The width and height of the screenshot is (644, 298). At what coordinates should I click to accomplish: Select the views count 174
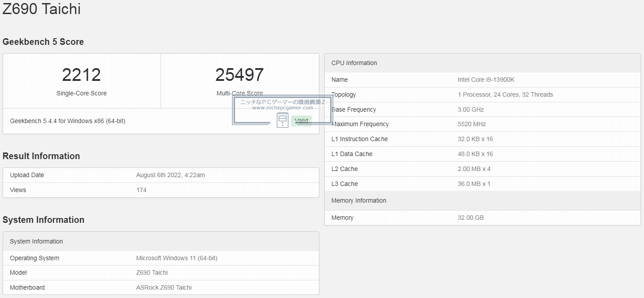click(141, 190)
